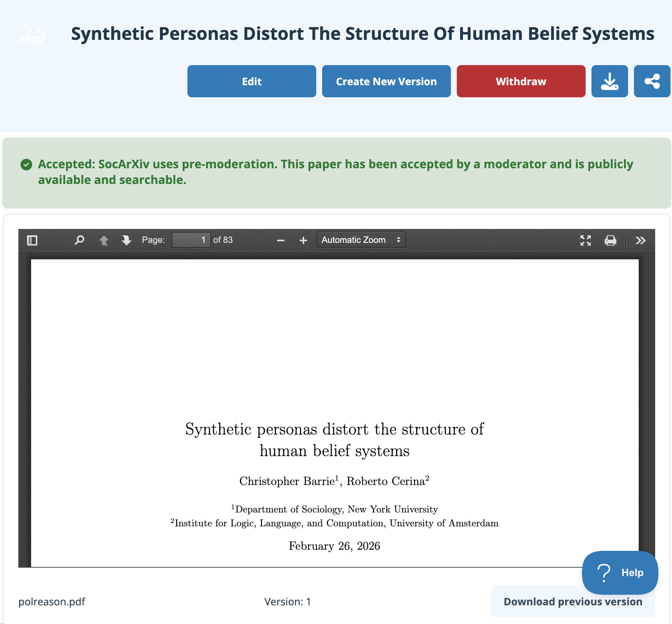This screenshot has width=672, height=624.
Task: Click Create New Version button
Action: 386,81
